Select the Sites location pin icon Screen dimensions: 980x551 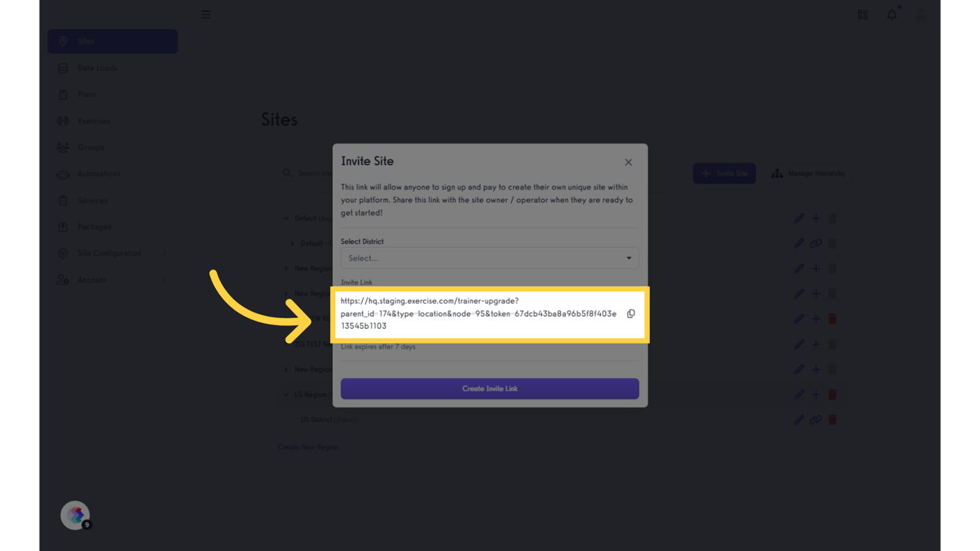tap(63, 41)
